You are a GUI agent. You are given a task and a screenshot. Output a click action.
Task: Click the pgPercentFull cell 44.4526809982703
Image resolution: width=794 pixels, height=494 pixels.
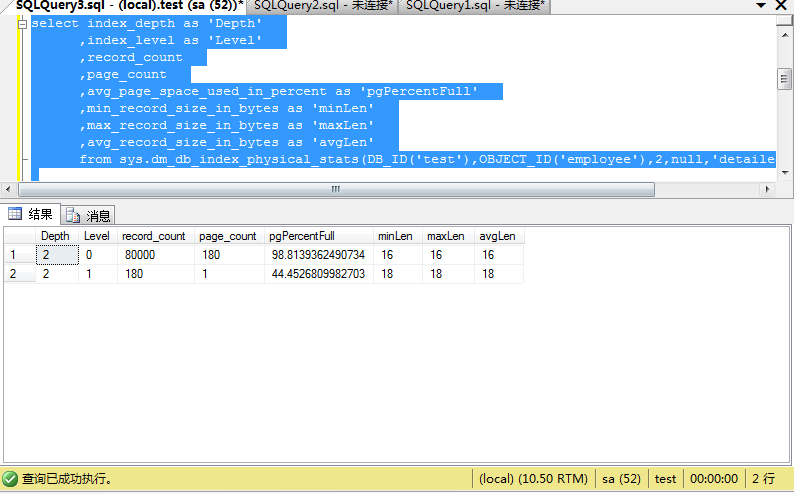click(319, 274)
